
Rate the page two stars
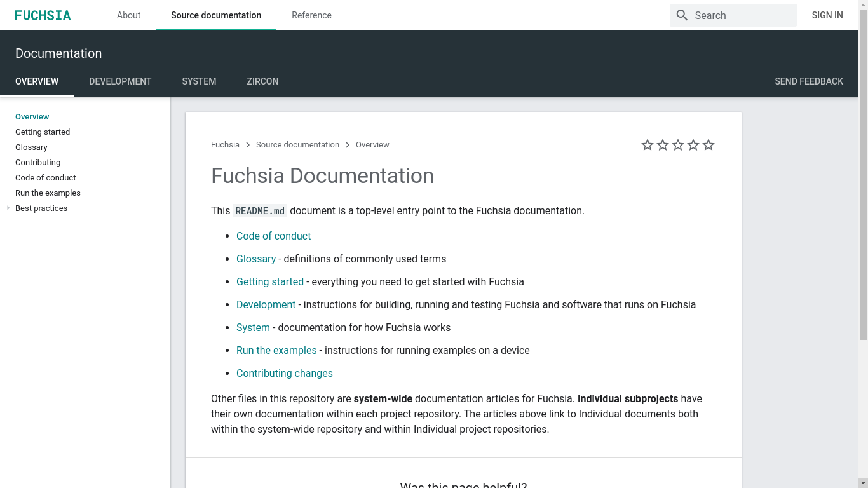point(663,145)
